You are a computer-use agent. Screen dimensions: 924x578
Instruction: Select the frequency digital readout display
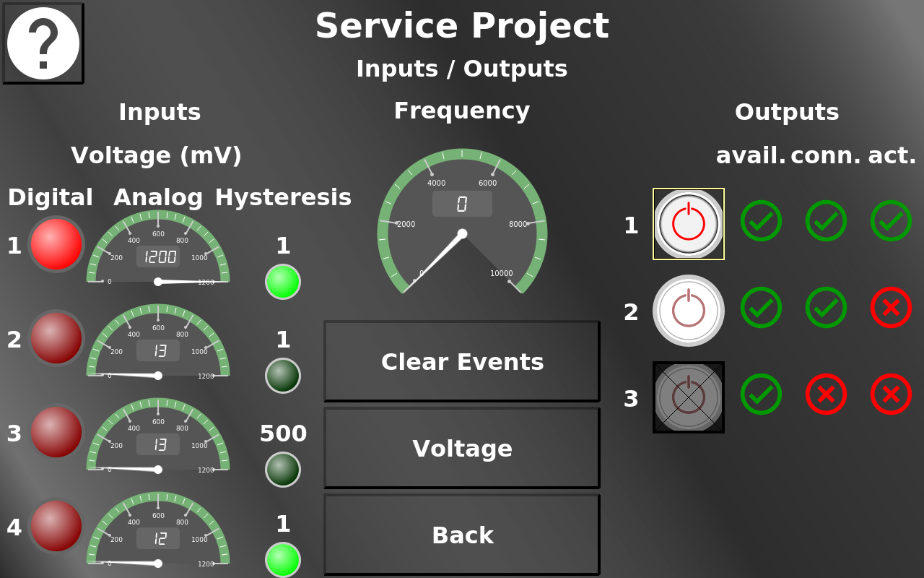pyautogui.click(x=462, y=204)
